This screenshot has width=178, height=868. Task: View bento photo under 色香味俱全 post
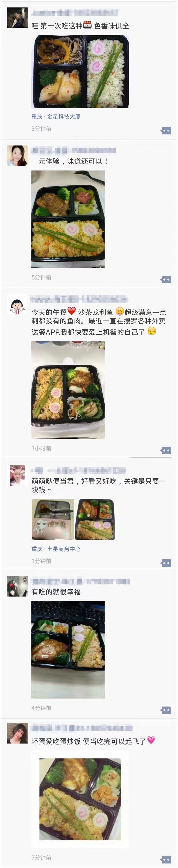click(x=80, y=71)
